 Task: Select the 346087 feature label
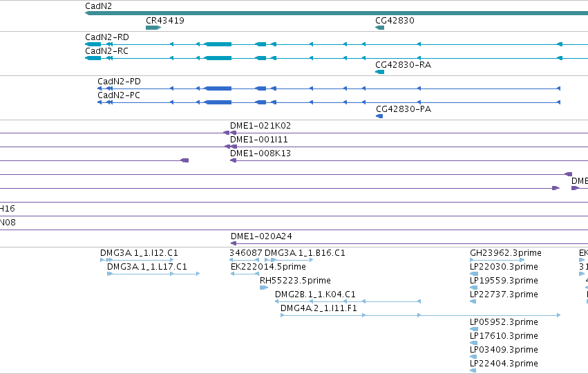245,253
